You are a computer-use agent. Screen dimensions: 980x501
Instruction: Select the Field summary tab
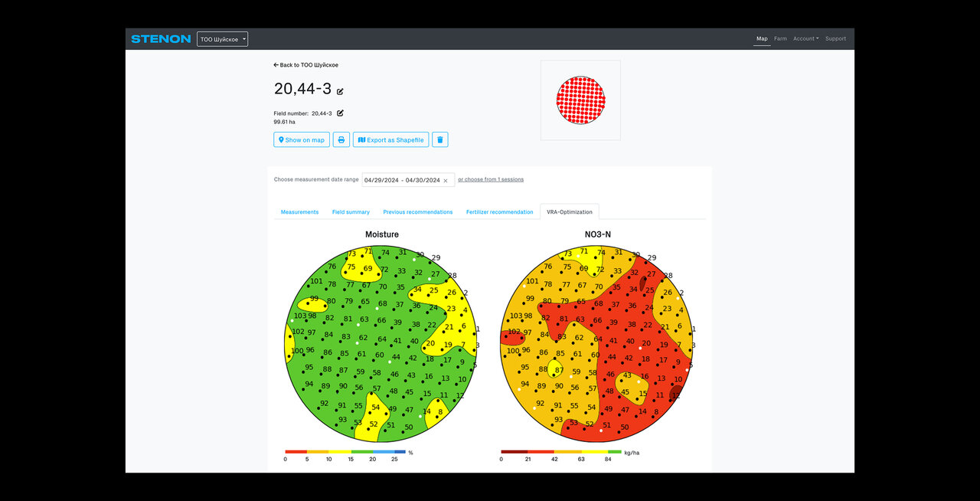[351, 212]
